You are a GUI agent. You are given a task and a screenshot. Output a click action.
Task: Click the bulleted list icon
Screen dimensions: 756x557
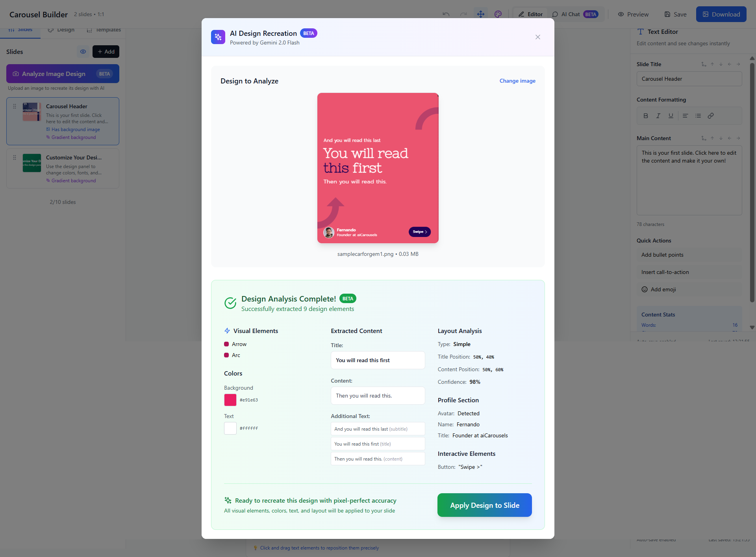pos(698,116)
